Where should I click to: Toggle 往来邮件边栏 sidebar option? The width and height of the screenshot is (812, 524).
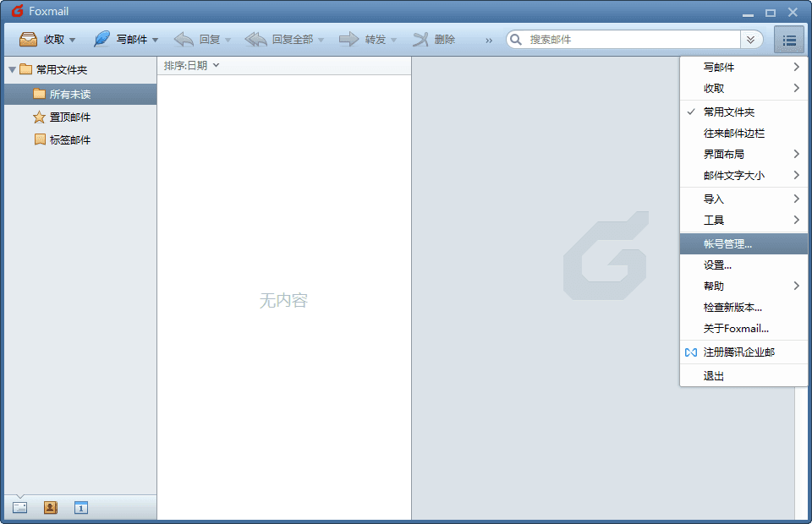pos(733,133)
